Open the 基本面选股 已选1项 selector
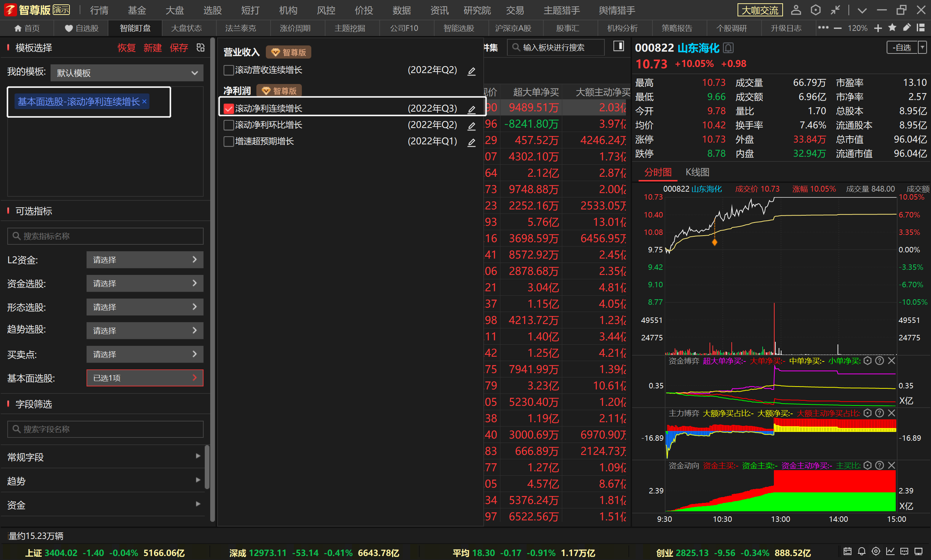Viewport: 931px width, 560px height. click(145, 378)
